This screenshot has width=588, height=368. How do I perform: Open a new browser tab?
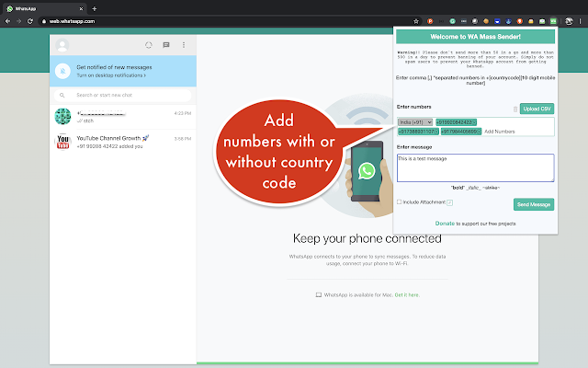point(95,8)
